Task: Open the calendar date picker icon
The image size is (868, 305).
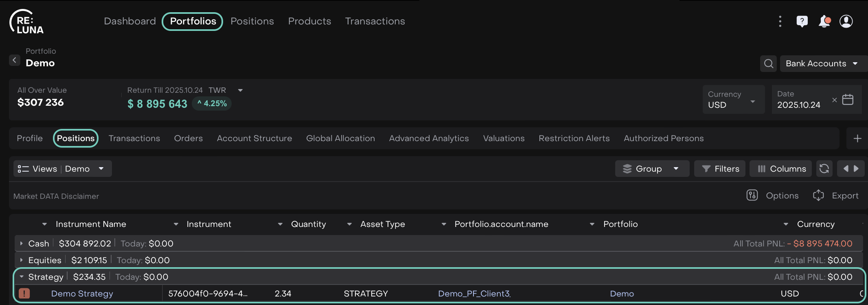Action: click(x=848, y=100)
